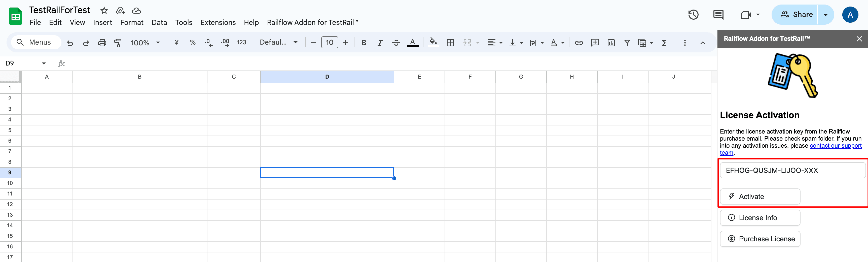Hide the menus with the collapse chevron
Screen dimensions: 868x262
[703, 43]
